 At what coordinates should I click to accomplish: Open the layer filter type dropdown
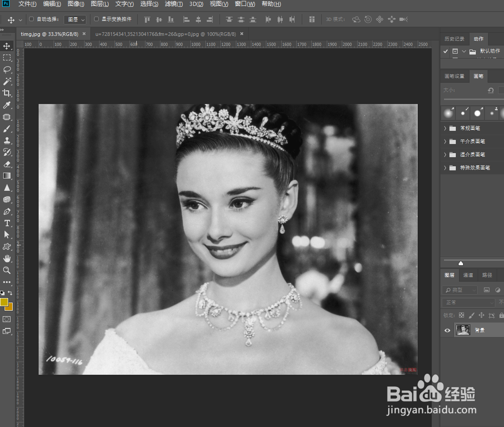click(459, 290)
